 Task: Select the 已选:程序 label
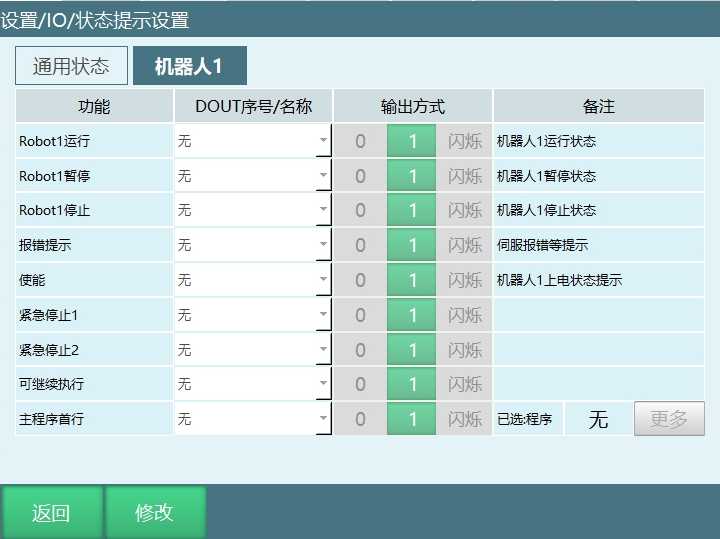[529, 419]
